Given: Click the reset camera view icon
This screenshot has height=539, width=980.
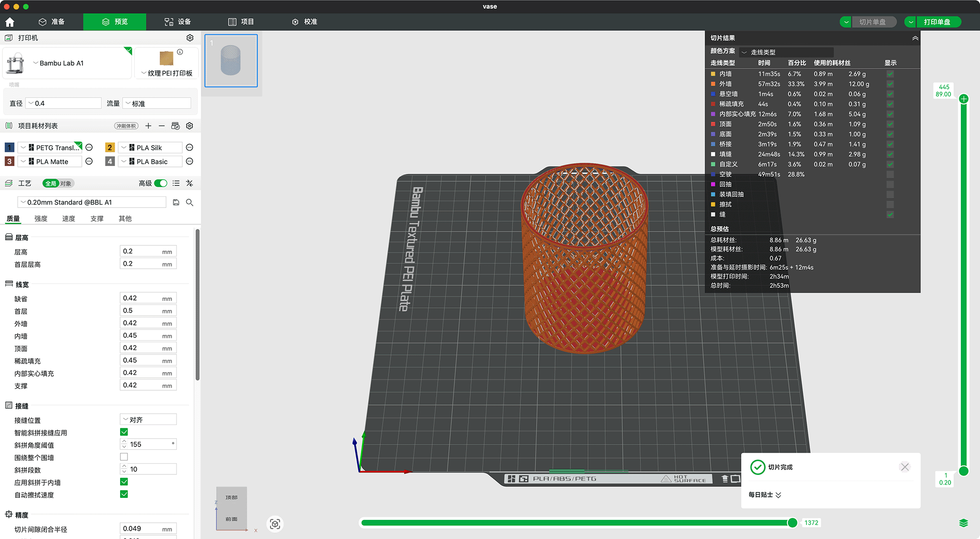Looking at the screenshot, I should tap(275, 524).
